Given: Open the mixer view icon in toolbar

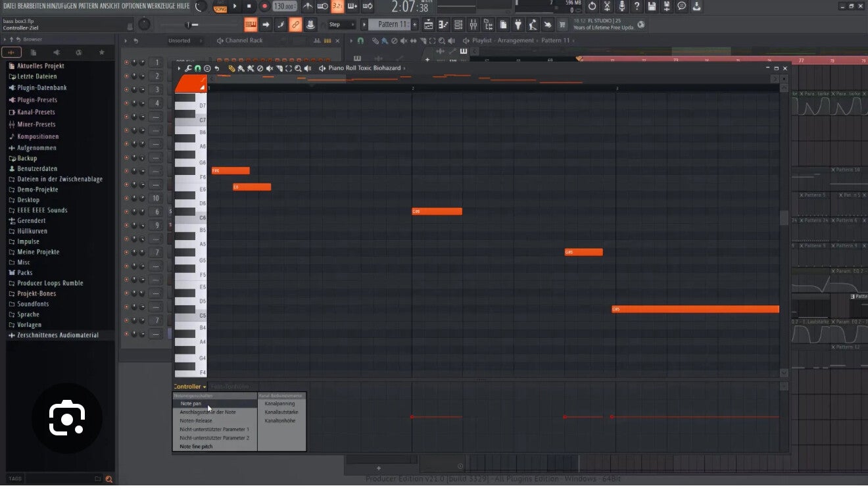Looking at the screenshot, I should [x=473, y=25].
